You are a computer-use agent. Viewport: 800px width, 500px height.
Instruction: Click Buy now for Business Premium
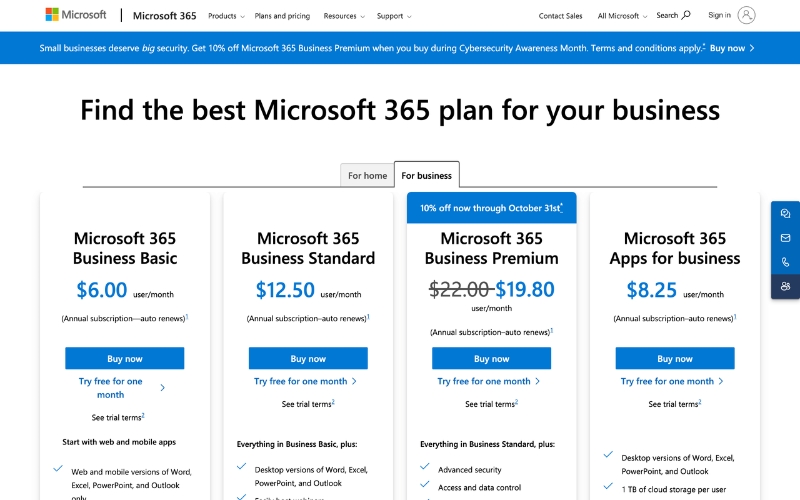point(491,358)
